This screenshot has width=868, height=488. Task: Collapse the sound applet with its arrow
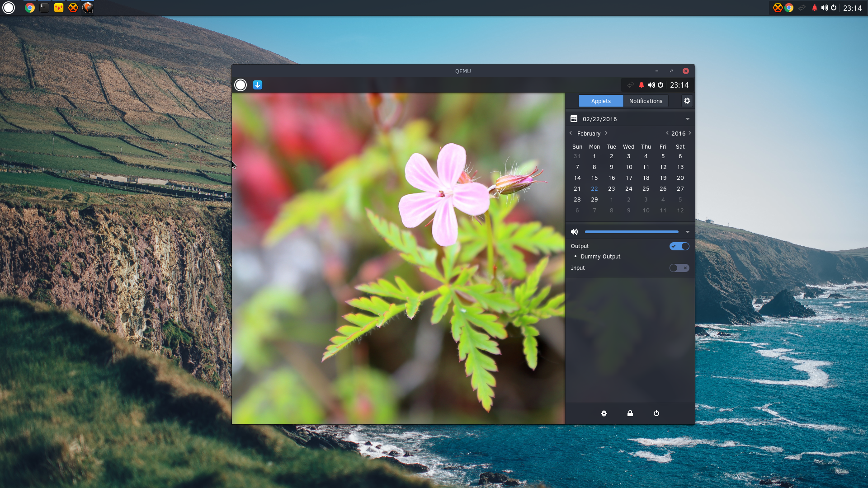click(x=688, y=232)
